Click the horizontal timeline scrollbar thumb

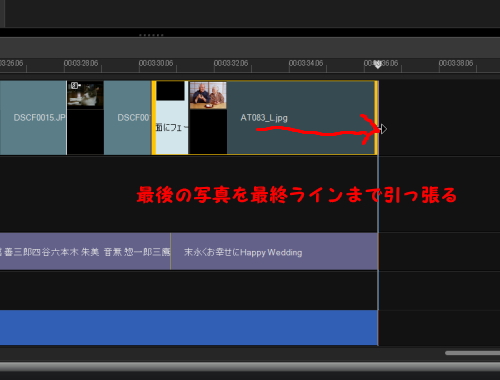point(473,353)
